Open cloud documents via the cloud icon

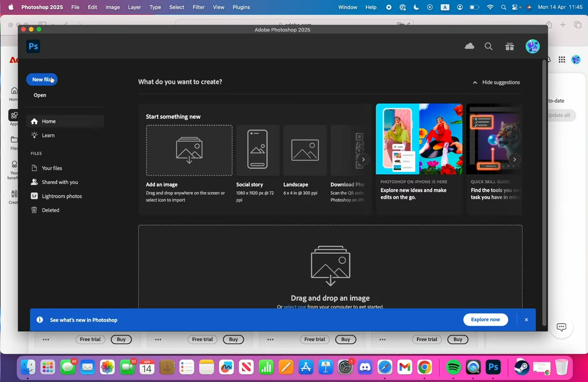[469, 46]
